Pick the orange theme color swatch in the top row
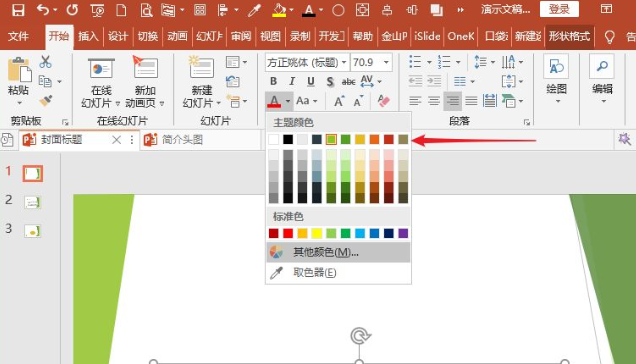 (374, 140)
